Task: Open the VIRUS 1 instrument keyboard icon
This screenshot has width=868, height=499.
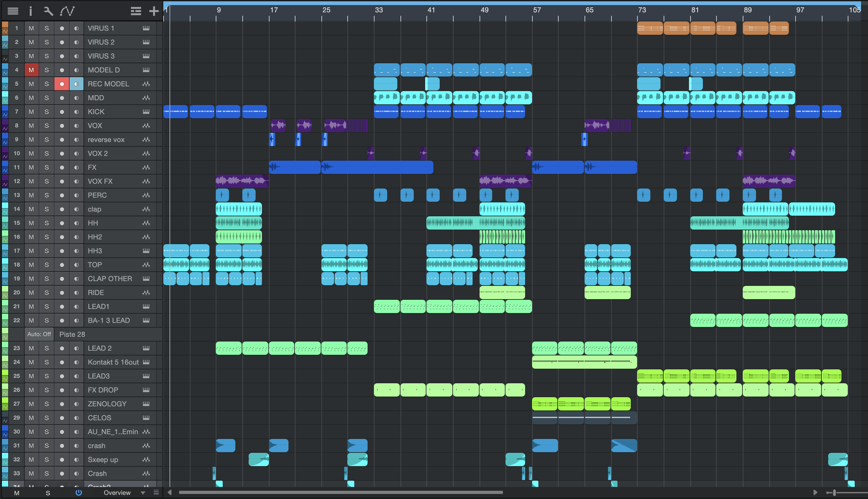Action: (146, 28)
